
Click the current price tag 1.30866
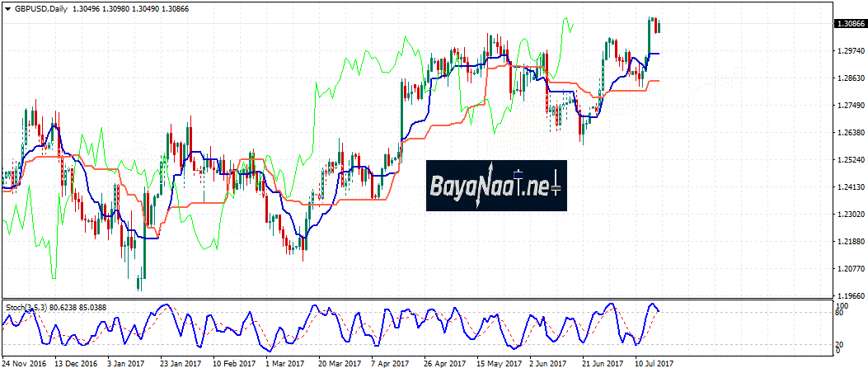849,25
